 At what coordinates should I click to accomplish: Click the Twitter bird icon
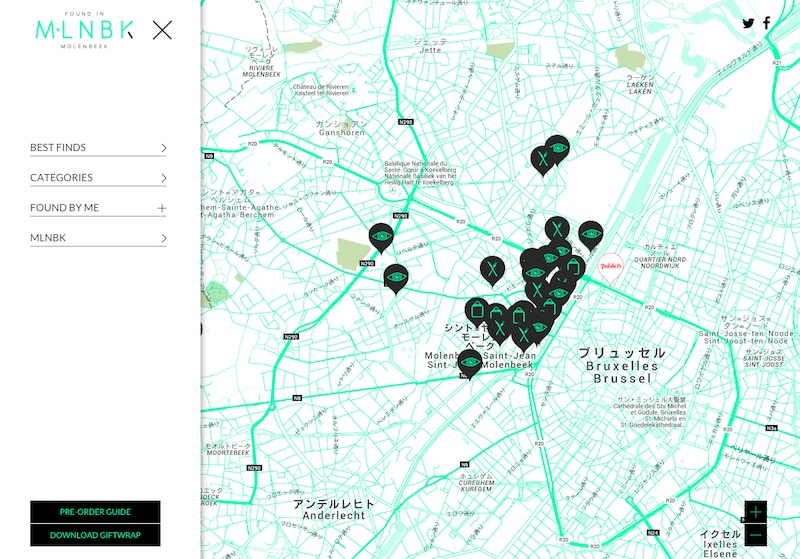tap(749, 23)
